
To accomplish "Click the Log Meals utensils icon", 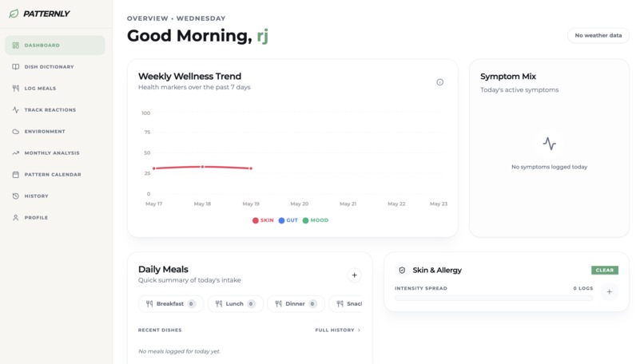I will click(x=16, y=89).
